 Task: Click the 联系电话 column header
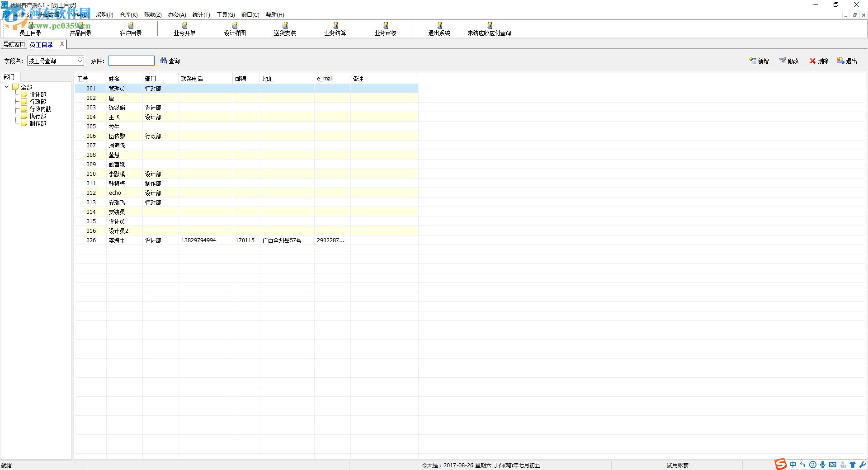coord(206,79)
